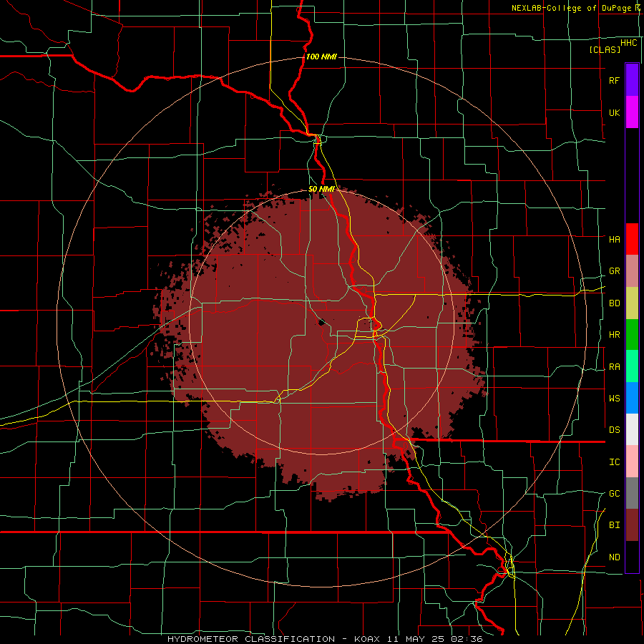This screenshot has width=644, height=644.
Task: Click the RF legend label
Action: click(x=614, y=80)
